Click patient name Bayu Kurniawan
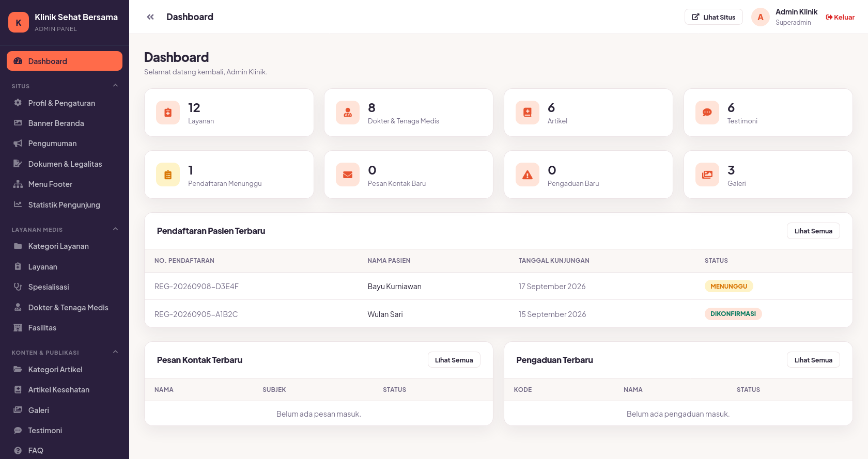 pos(394,287)
